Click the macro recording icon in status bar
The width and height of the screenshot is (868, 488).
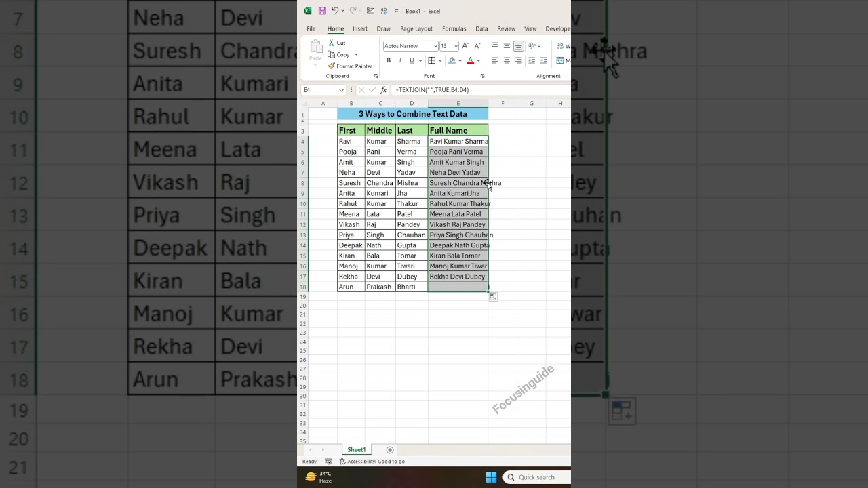(328, 462)
